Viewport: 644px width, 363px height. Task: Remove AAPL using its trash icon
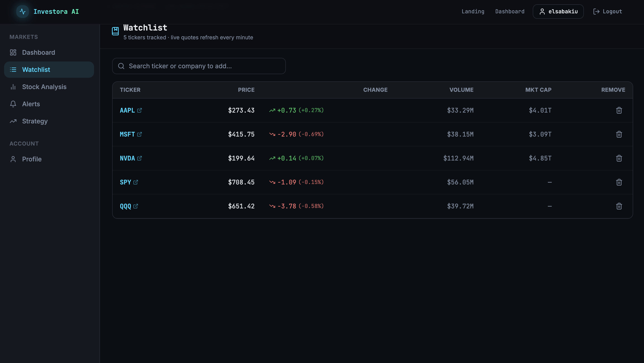coord(619,111)
